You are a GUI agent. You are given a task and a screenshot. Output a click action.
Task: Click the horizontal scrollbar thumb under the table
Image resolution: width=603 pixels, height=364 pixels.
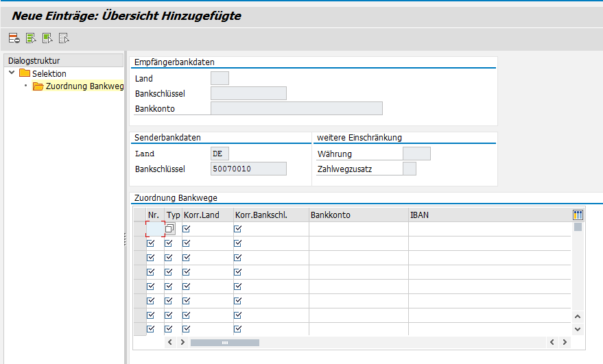[x=224, y=342]
